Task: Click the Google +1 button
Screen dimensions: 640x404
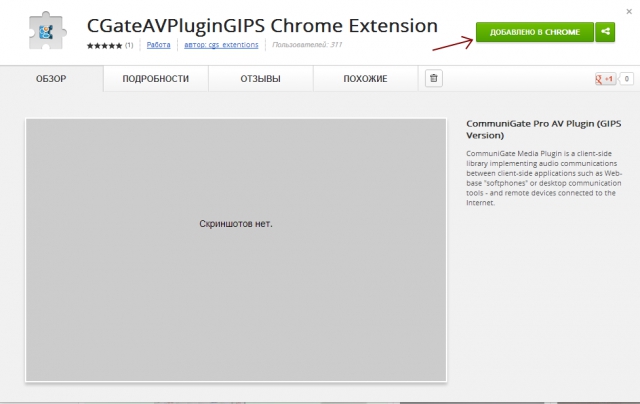Action: pyautogui.click(x=605, y=79)
